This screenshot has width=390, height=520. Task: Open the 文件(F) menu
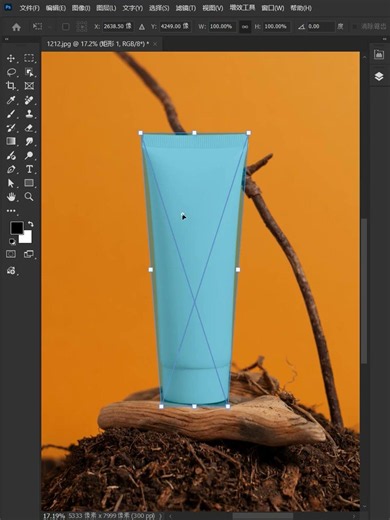click(x=29, y=8)
